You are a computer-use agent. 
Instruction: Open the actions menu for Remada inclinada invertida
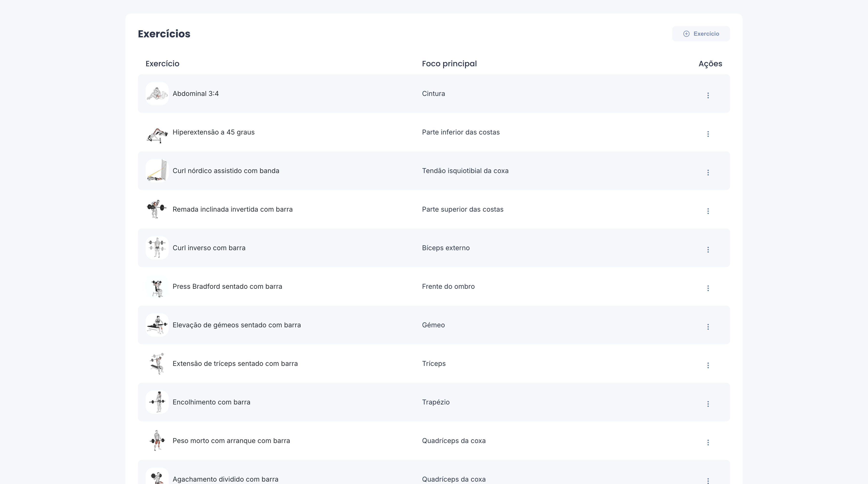tap(708, 211)
